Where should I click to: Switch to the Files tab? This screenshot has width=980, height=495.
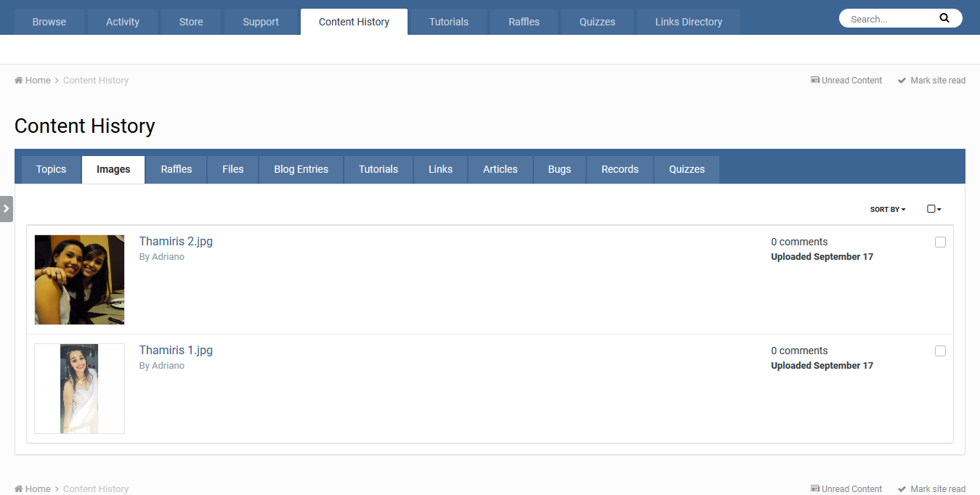click(x=232, y=169)
